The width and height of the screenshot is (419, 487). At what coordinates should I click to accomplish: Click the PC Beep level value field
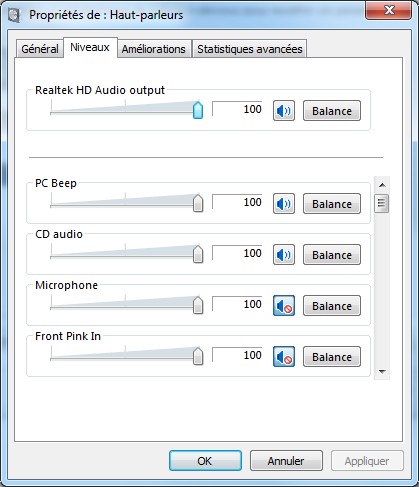pyautogui.click(x=237, y=202)
